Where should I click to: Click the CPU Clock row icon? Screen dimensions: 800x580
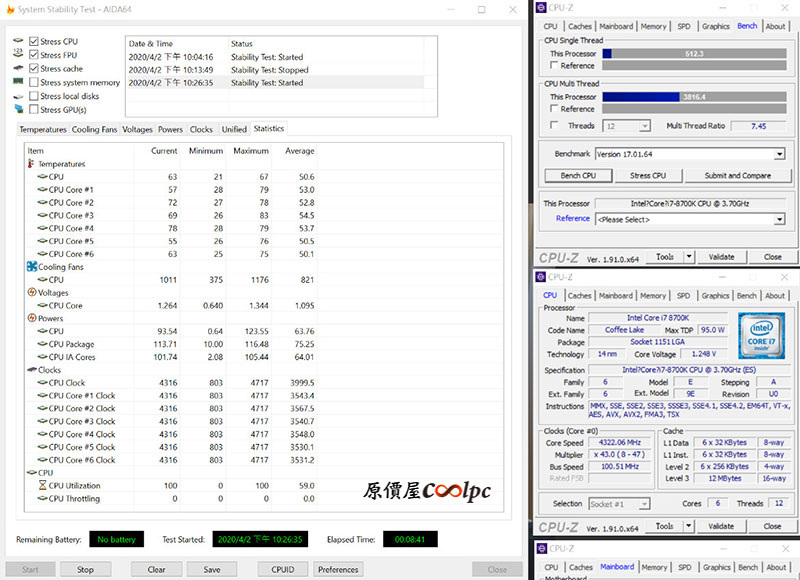point(42,383)
